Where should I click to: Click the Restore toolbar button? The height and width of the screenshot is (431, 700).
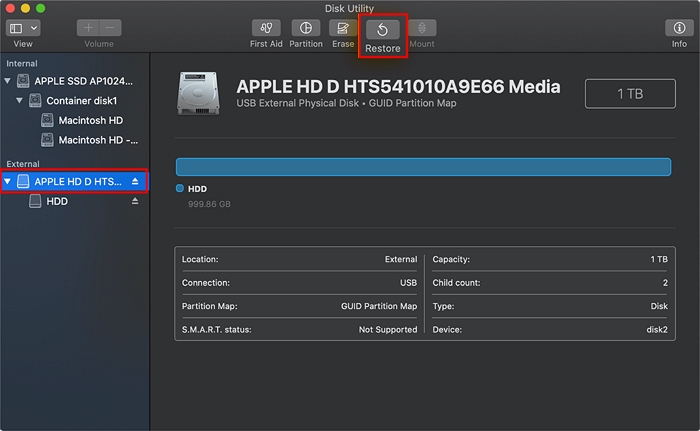tap(382, 31)
